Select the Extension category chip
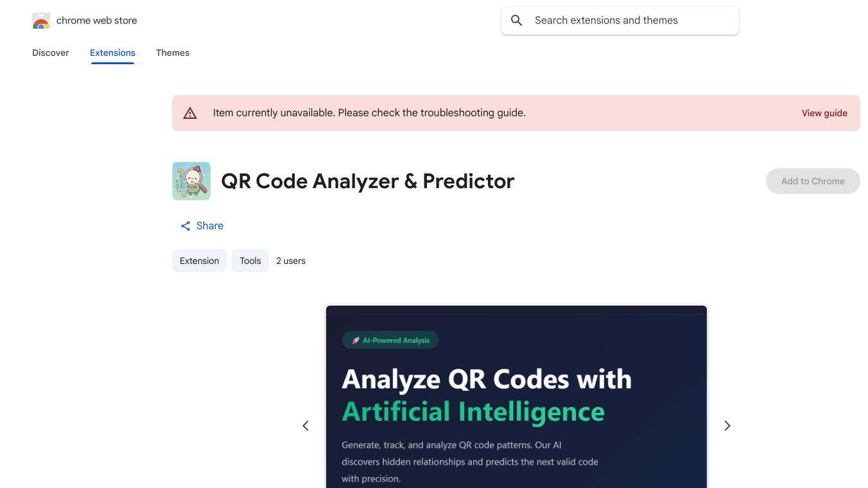Screen dimensions: 868x488 199,261
